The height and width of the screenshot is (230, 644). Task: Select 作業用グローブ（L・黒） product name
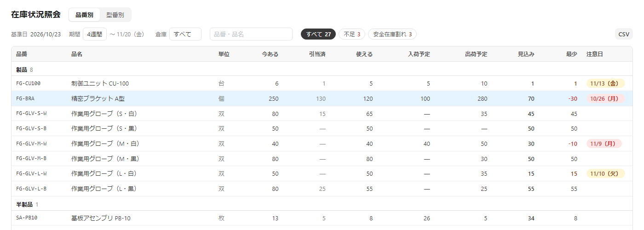(x=105, y=189)
